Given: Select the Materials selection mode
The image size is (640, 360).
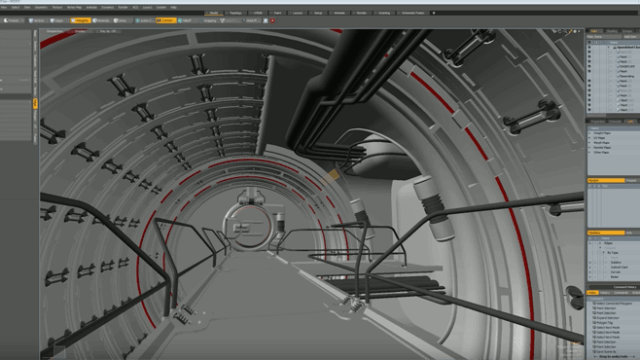Looking at the screenshot, I should [101, 20].
